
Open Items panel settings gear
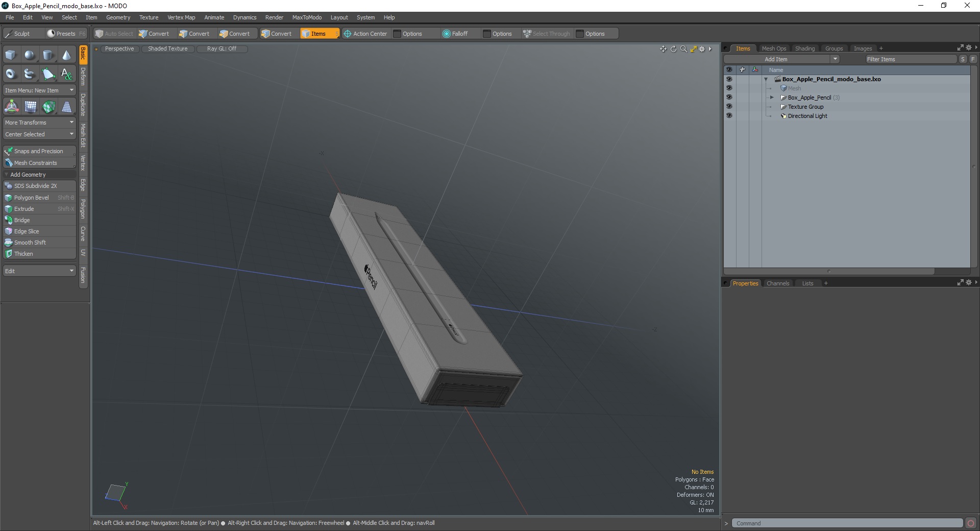[x=969, y=47]
